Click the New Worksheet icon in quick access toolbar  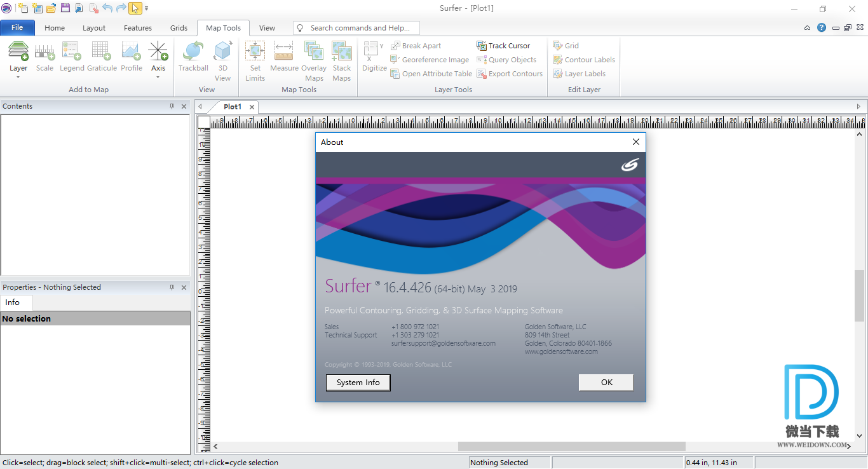pos(37,8)
